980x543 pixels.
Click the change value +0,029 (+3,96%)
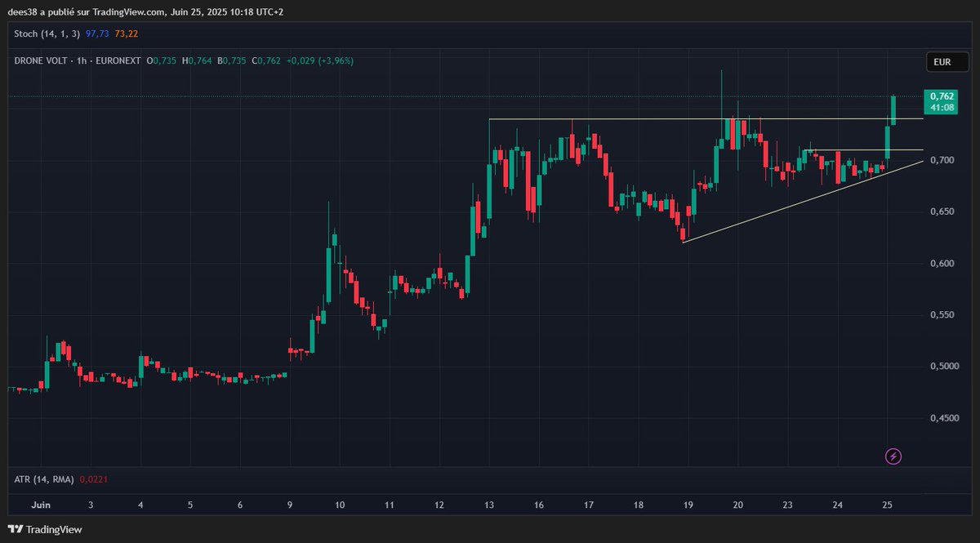coord(320,60)
